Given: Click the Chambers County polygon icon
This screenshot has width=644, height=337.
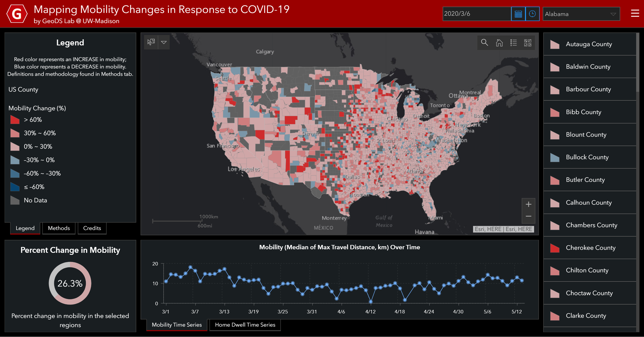Looking at the screenshot, I should tap(555, 225).
